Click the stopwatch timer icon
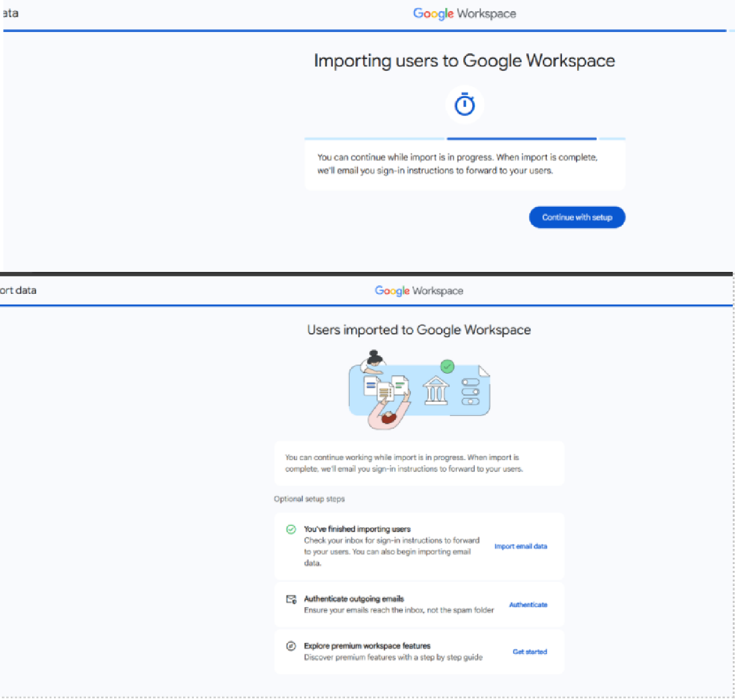735x700 pixels. click(x=465, y=104)
